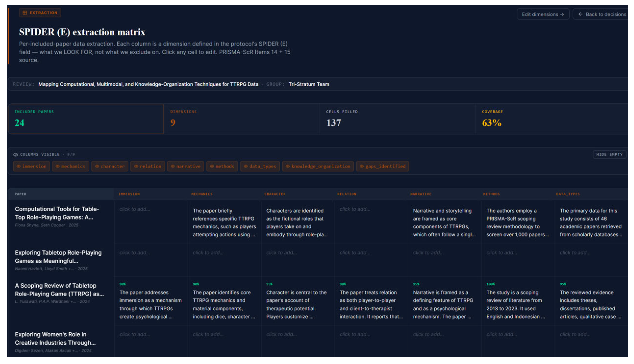
Task: Toggle visibility of the methods column
Action: click(222, 166)
